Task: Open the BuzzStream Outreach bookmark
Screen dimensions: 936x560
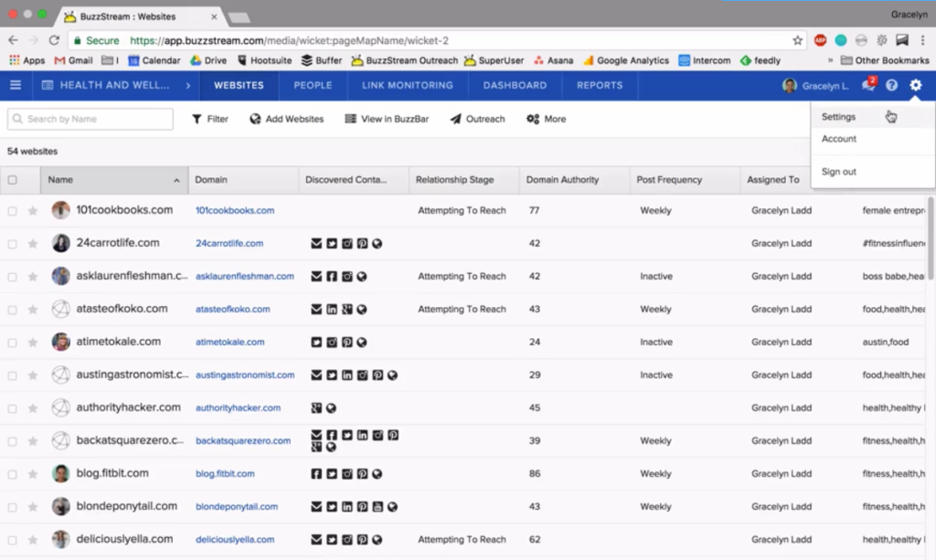Action: click(405, 60)
